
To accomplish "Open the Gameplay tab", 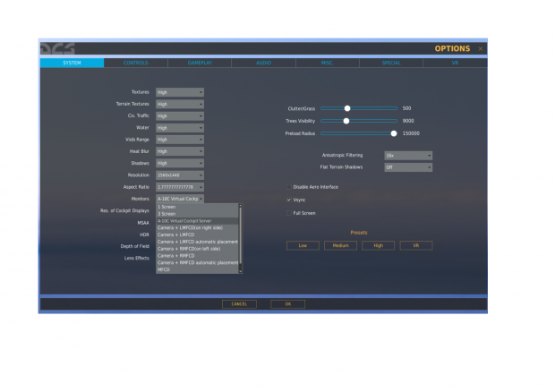I will [x=200, y=64].
